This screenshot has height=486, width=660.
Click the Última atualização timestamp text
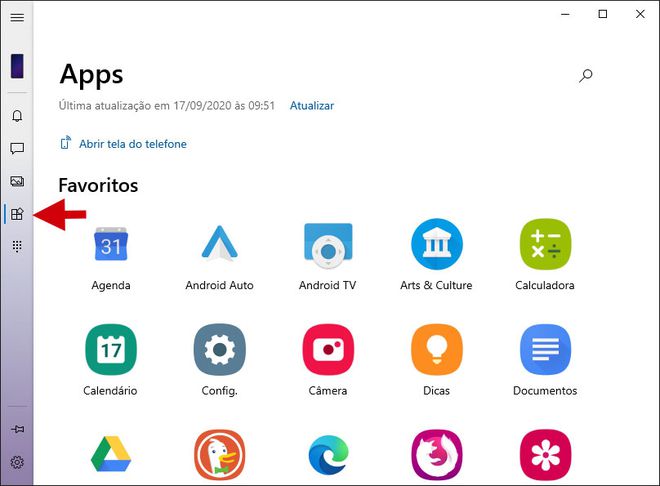click(x=167, y=106)
